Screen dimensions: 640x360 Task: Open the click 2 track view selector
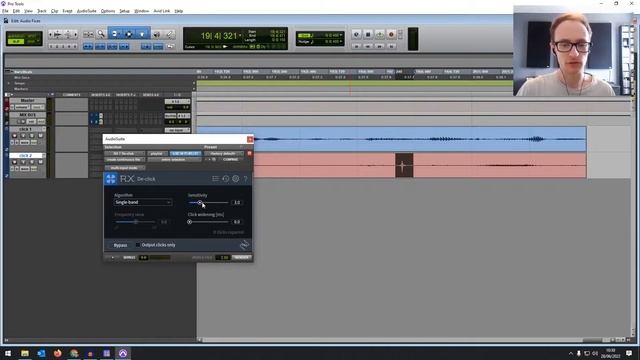[x=25, y=169]
